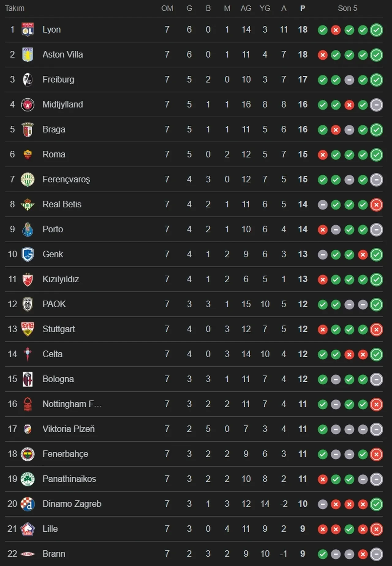Screen dimensions: 392x566
Task: Click the Aston Villa club crest
Action: [x=28, y=55]
